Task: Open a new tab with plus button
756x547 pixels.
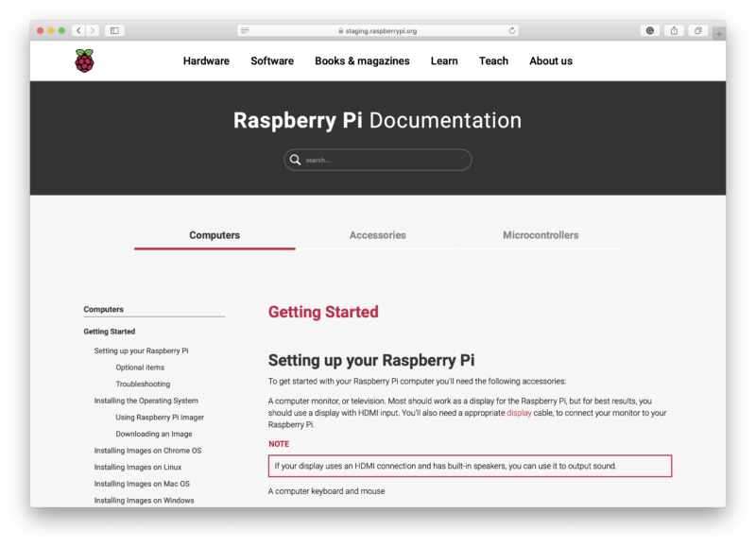Action: click(719, 33)
